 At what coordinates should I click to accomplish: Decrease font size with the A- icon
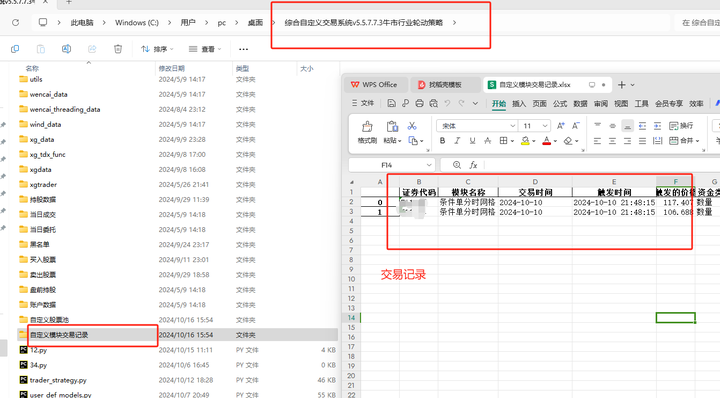[575, 126]
